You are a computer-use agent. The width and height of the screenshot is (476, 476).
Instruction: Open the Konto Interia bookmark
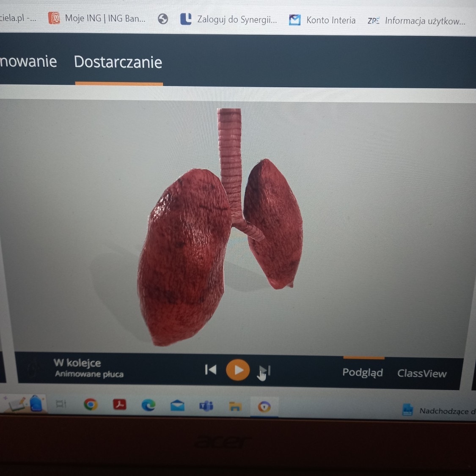click(x=322, y=20)
